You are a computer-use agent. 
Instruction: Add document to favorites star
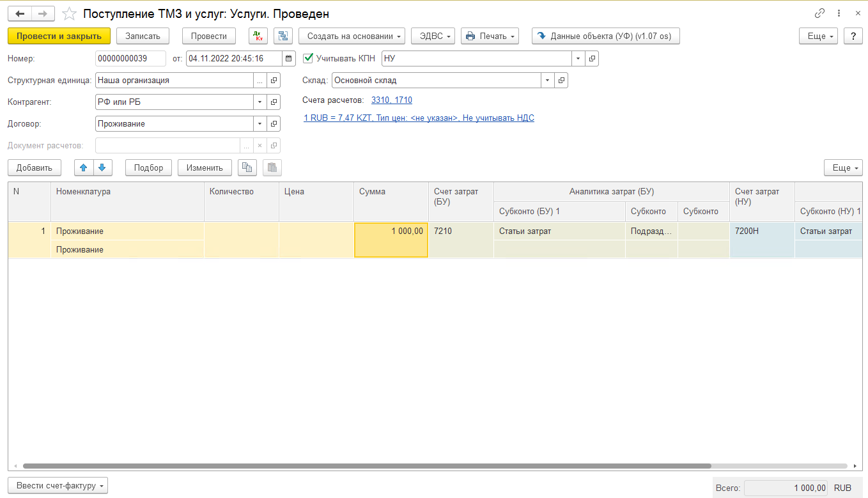point(70,13)
